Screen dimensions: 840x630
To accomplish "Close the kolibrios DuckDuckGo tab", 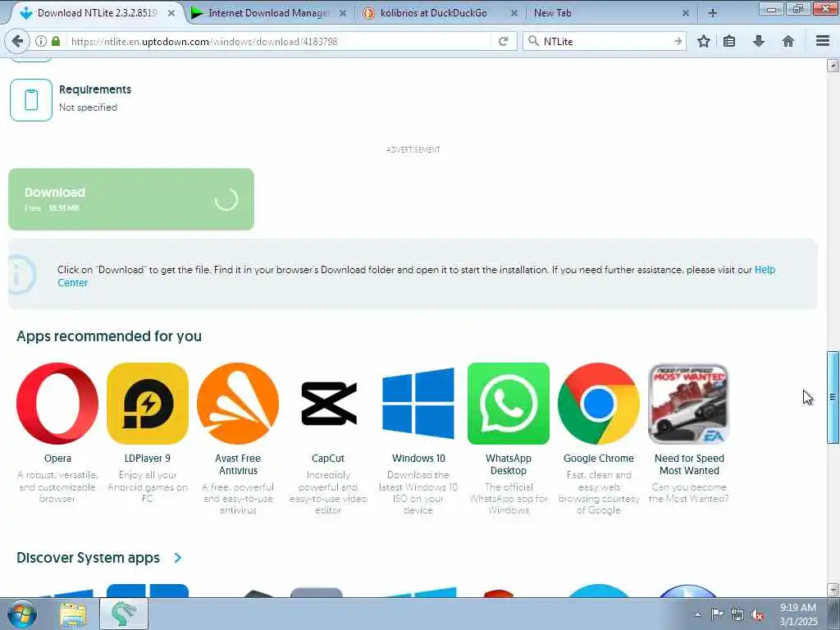I will click(x=514, y=13).
